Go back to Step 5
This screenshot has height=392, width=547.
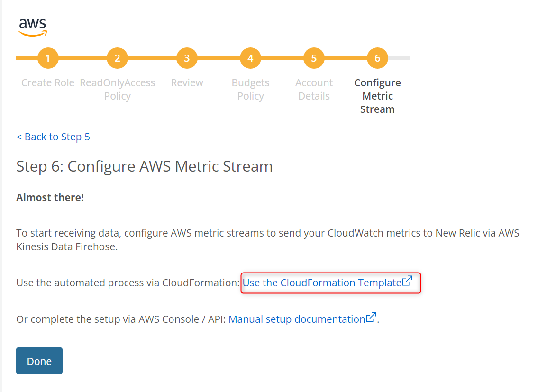53,137
